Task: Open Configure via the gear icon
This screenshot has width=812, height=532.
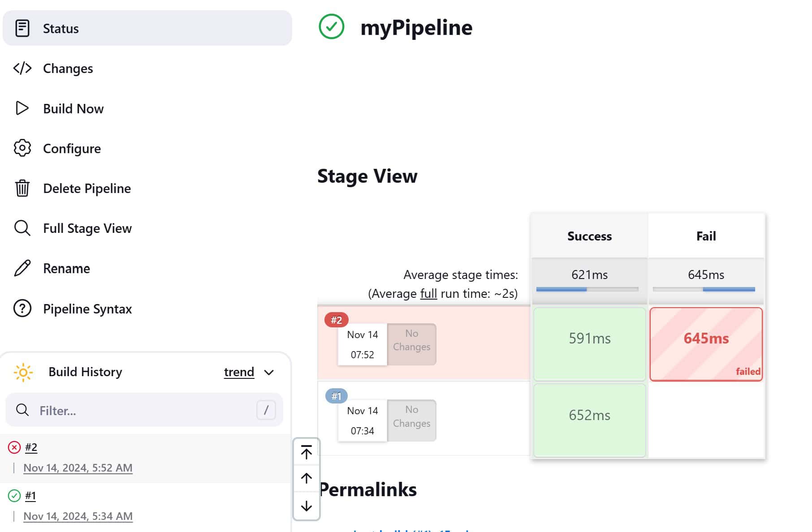Action: tap(22, 148)
